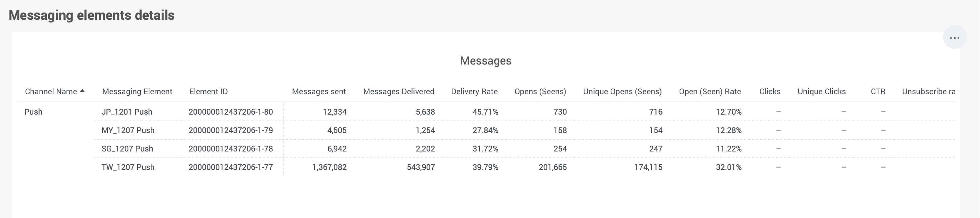The image size is (980, 218).
Task: Select the Unique Clicks column header
Action: click(x=821, y=92)
